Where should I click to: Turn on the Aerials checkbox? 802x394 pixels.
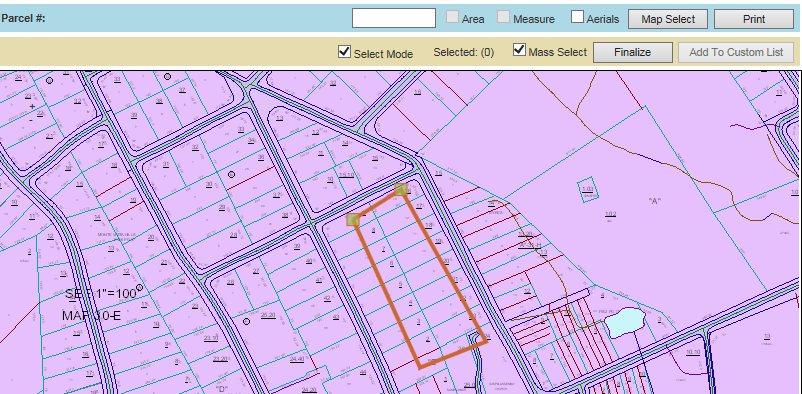pyautogui.click(x=577, y=17)
